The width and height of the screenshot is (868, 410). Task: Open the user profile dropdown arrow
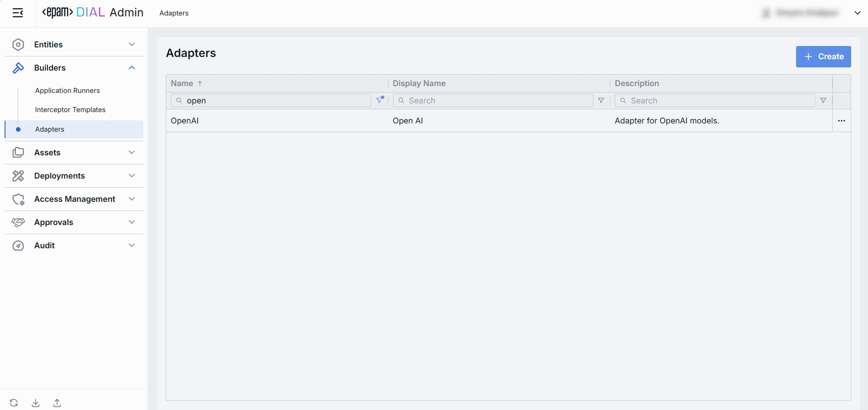pyautogui.click(x=857, y=13)
